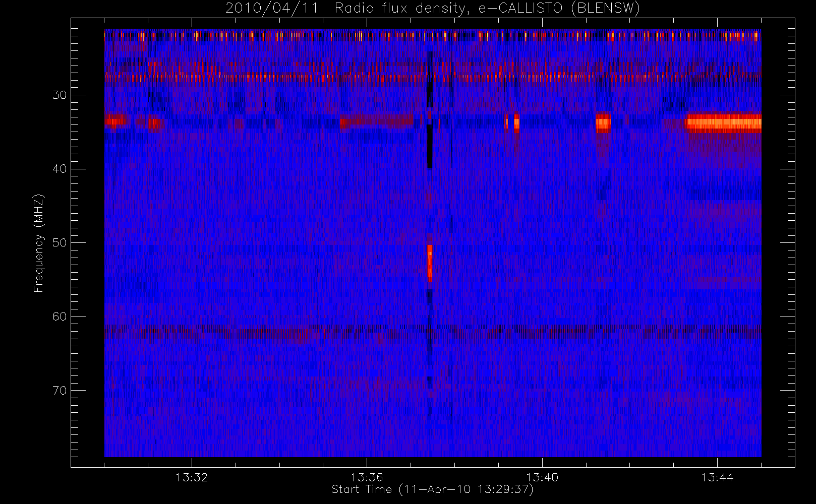Select the 13:36 time tick label
Viewport: 816px width, 504px height.
point(367,477)
